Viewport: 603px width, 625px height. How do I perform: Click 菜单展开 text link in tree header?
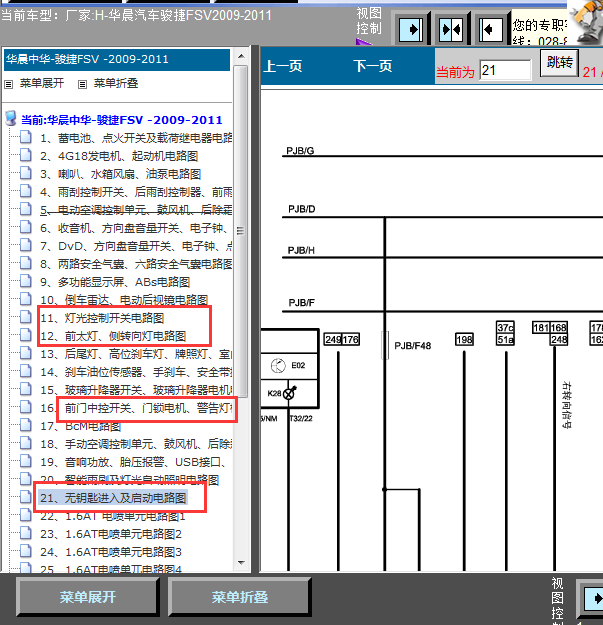tap(42, 83)
